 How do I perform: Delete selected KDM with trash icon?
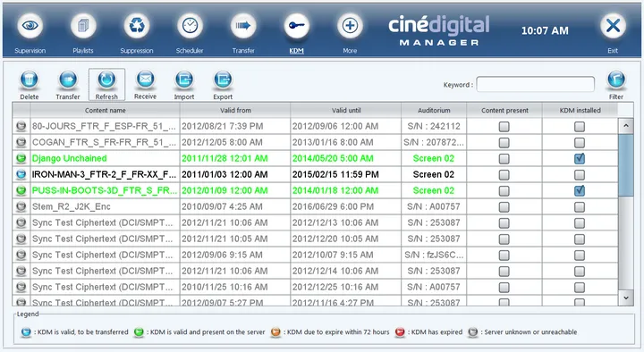click(x=30, y=80)
